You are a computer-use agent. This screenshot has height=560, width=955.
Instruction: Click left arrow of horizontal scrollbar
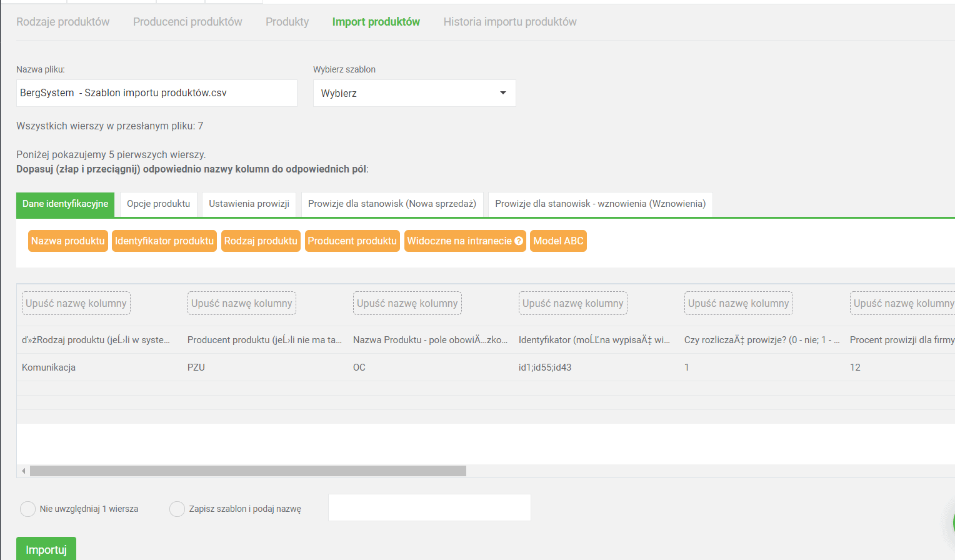point(24,471)
